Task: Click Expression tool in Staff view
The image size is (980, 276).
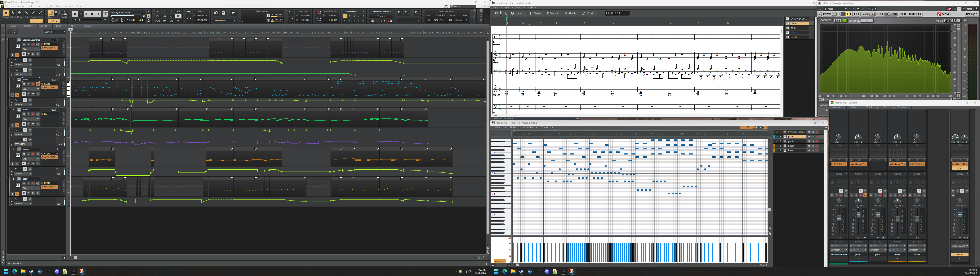Action: click(554, 13)
